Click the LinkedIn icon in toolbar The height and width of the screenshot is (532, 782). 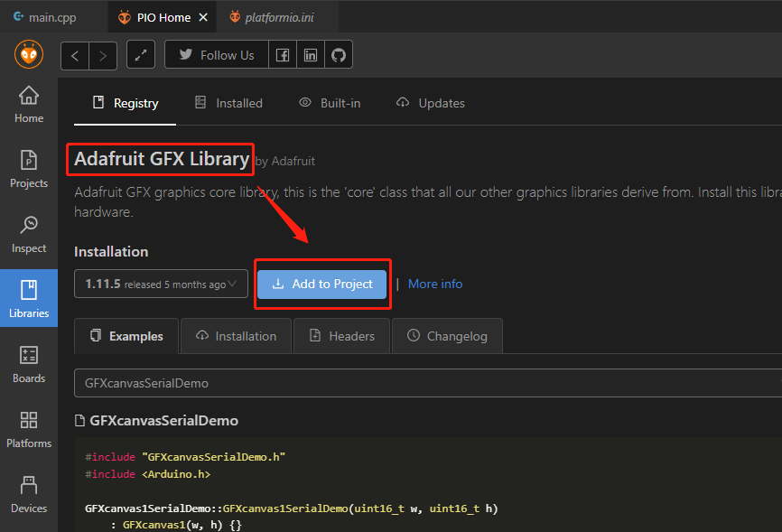tap(311, 55)
